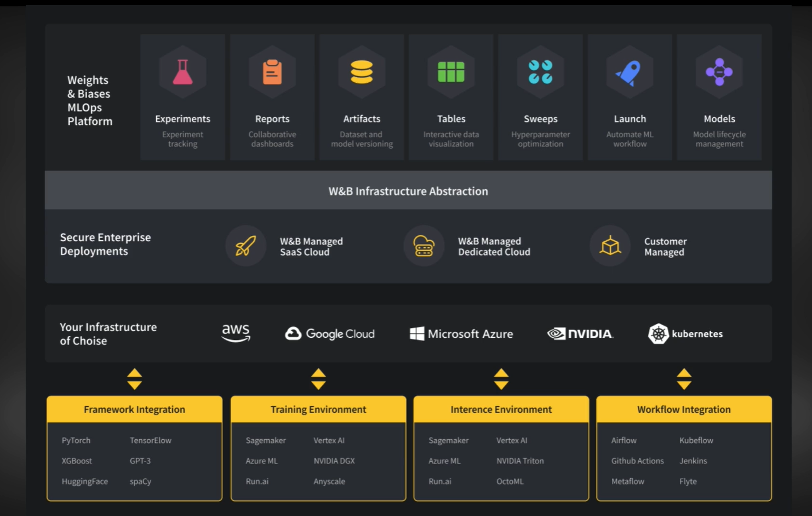The image size is (812, 516).
Task: Click the Models card title
Action: (719, 119)
